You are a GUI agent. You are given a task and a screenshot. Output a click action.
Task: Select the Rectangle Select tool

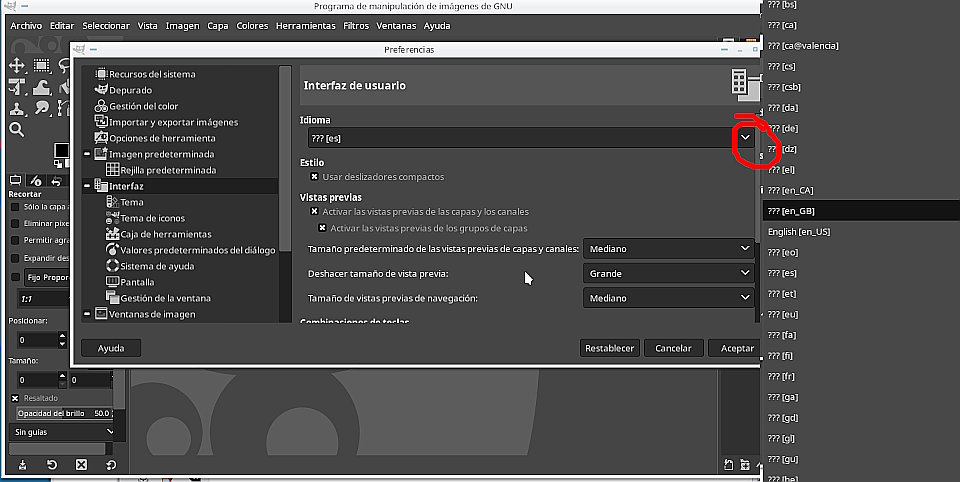[41, 66]
